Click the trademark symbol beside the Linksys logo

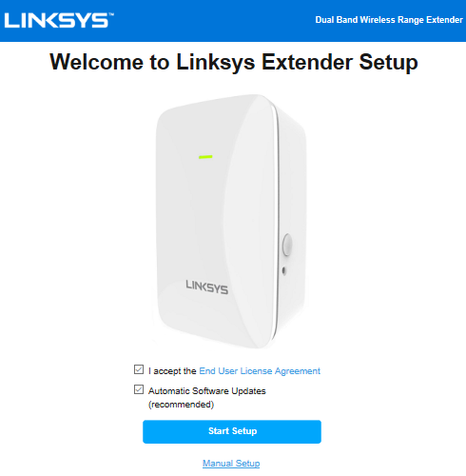click(111, 14)
